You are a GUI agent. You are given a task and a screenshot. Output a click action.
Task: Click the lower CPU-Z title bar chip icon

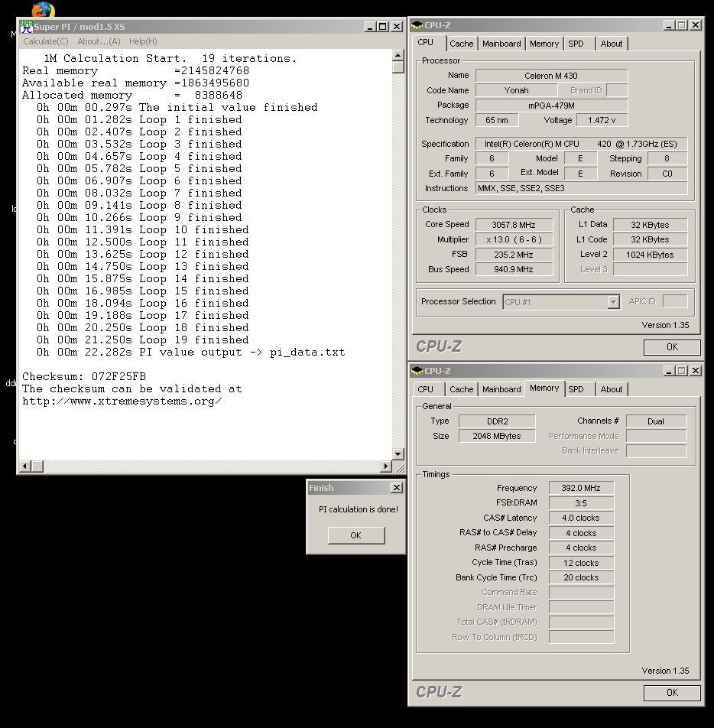coord(417,370)
